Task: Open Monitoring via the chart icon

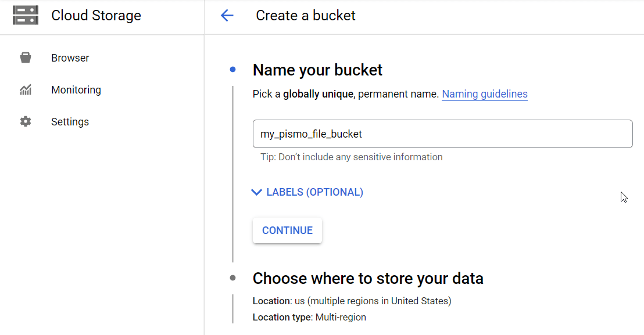Action: coord(26,89)
